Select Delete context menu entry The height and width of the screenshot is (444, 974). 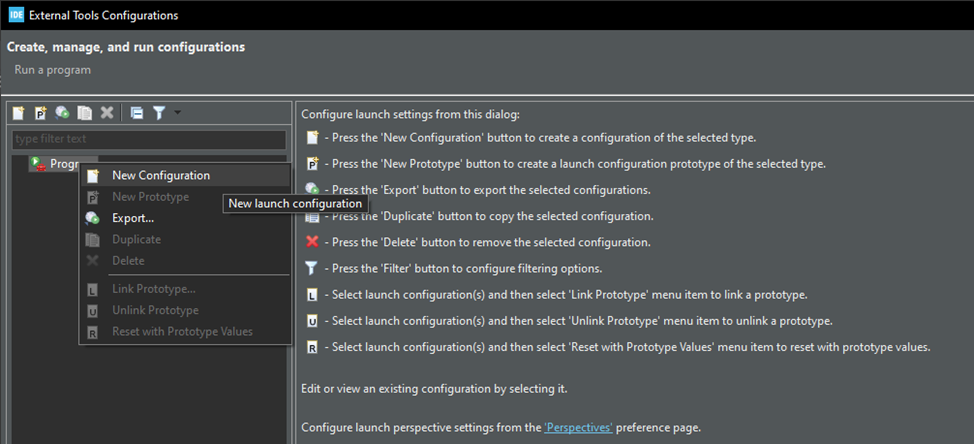point(128,261)
